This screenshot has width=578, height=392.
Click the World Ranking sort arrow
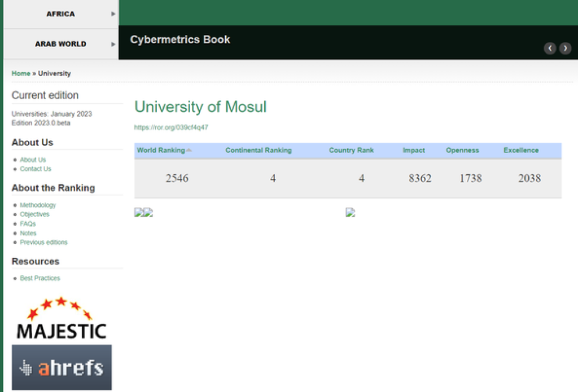tap(189, 150)
